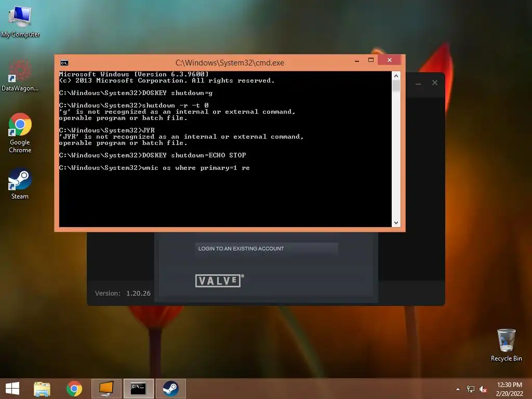Click Login To An Existing Account in Steam
Image resolution: width=532 pixels, height=399 pixels.
267,248
